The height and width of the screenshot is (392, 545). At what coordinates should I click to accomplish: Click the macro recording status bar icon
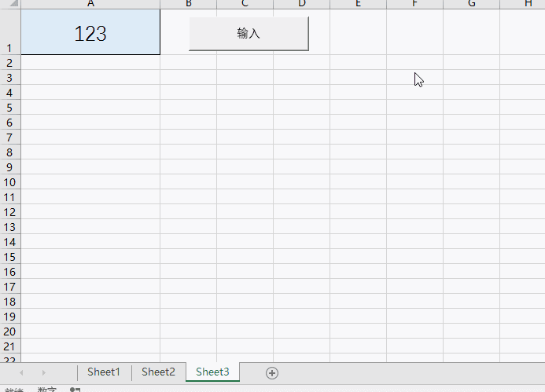[x=75, y=390]
